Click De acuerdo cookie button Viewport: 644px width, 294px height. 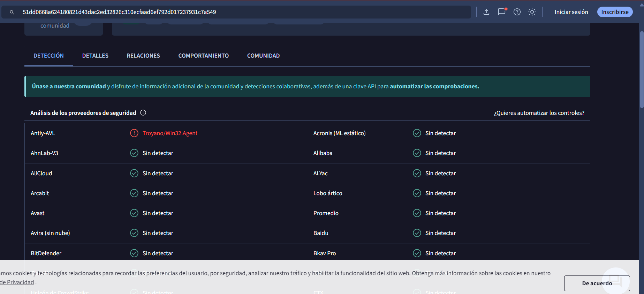[x=597, y=283]
